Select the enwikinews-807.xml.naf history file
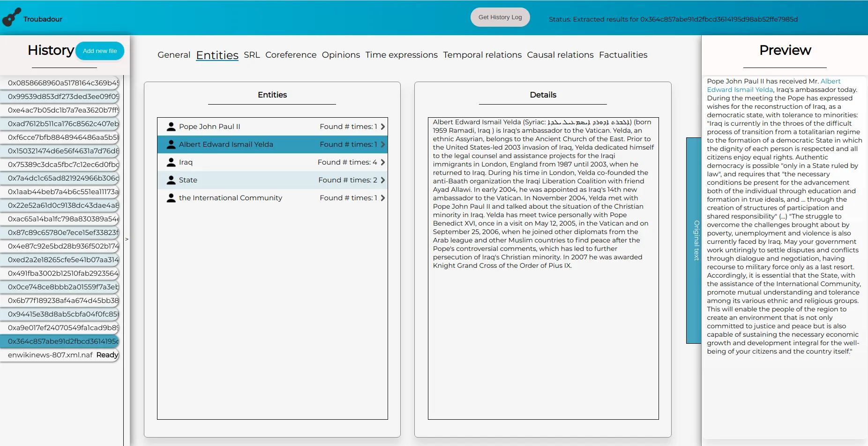The height and width of the screenshot is (446, 868). (49, 355)
